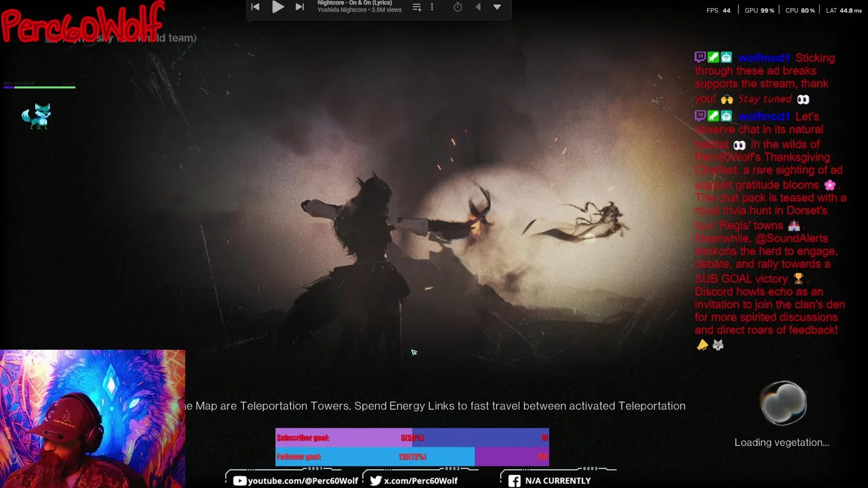Click the streamer webcam feed
This screenshot has height=488, width=868.
pyautogui.click(x=92, y=419)
